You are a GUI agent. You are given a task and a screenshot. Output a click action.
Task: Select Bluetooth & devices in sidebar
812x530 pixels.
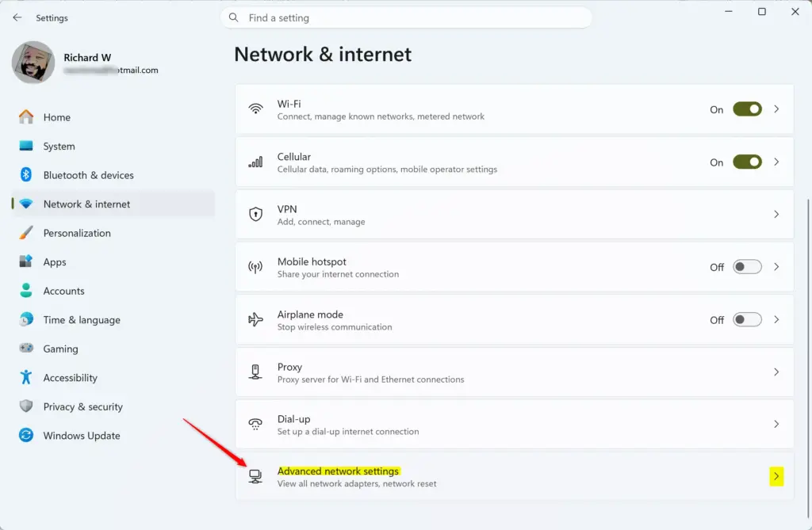pos(113,175)
